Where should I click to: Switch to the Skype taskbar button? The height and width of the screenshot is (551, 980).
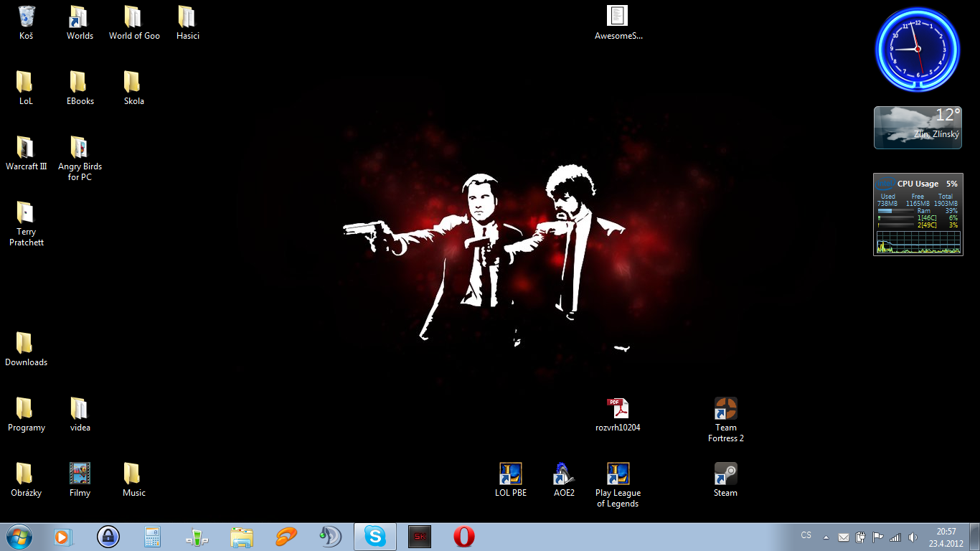coord(374,537)
